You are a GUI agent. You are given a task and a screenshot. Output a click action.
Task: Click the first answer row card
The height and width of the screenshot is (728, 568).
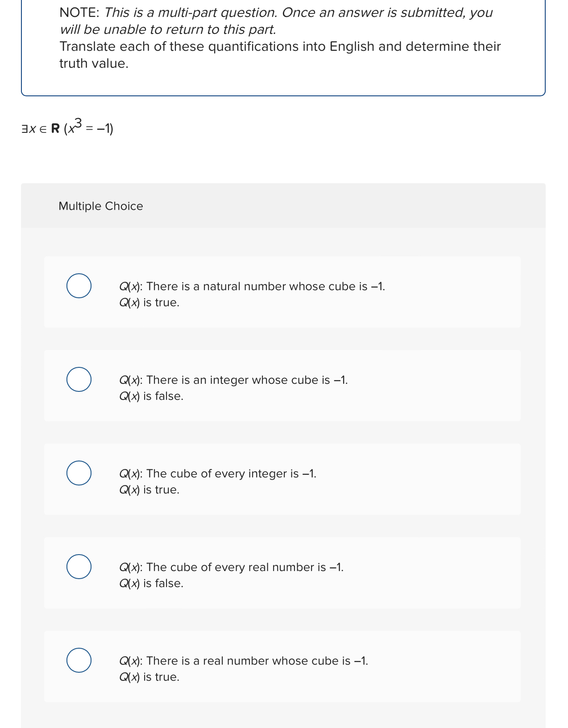pyautogui.click(x=283, y=292)
